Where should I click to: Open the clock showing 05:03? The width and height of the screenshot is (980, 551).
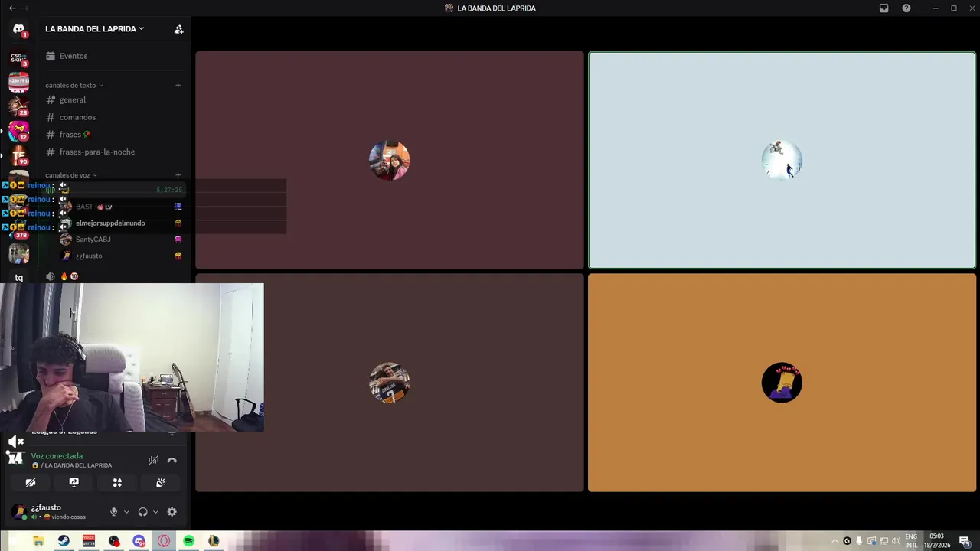pos(936,541)
